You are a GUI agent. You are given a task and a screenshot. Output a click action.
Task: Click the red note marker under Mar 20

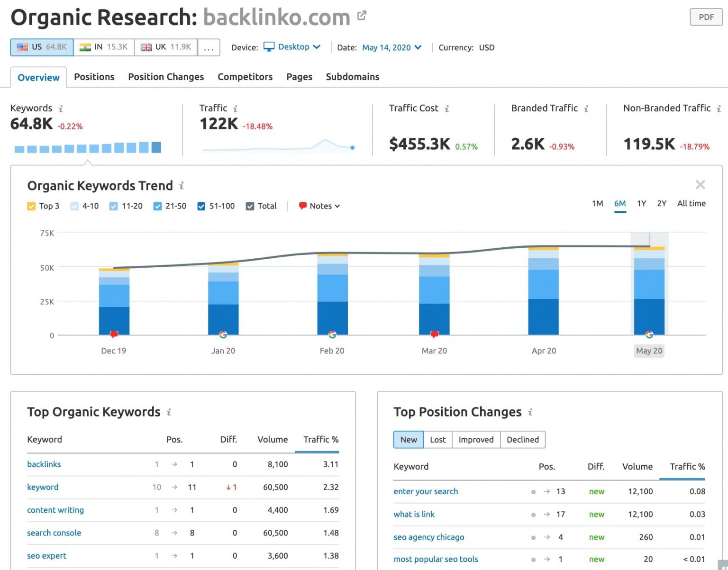(434, 335)
